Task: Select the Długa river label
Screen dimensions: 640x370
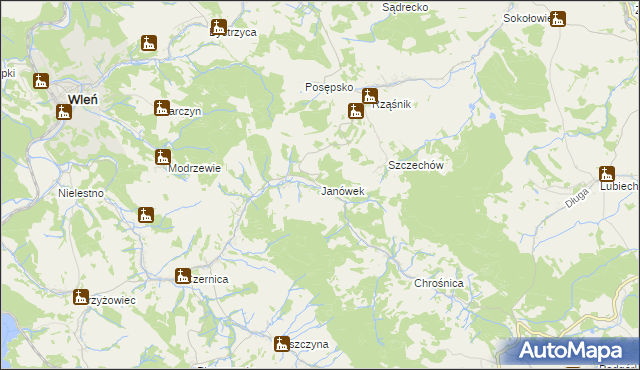Action: pos(577,199)
